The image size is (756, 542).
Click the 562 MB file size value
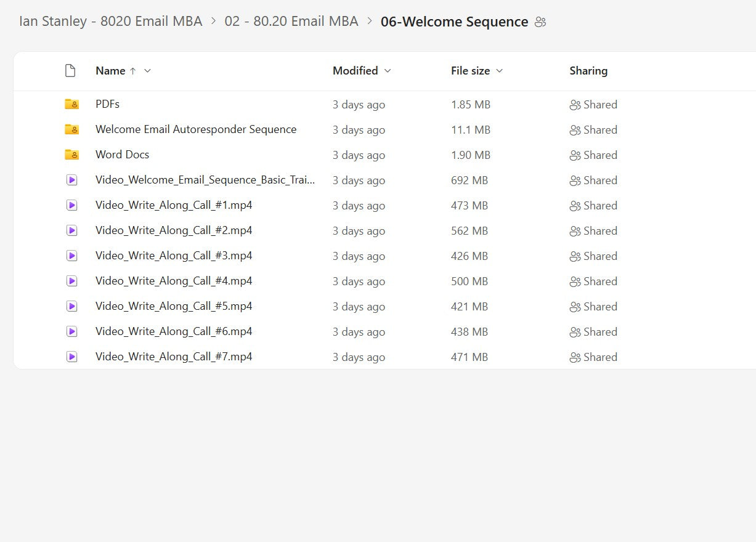pyautogui.click(x=469, y=231)
